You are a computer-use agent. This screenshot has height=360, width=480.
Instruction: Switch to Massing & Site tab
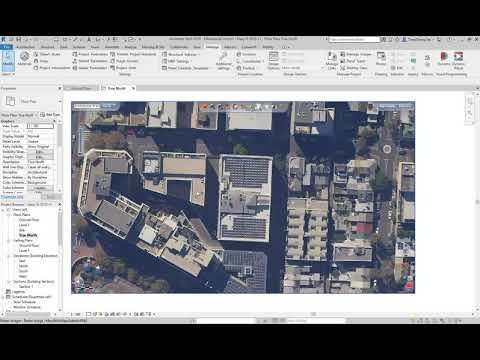(x=153, y=47)
